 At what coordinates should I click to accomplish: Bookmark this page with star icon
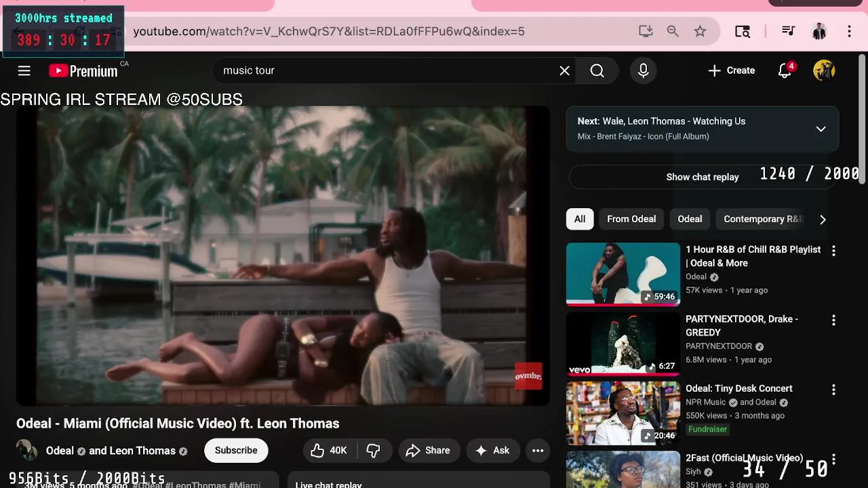pos(700,31)
